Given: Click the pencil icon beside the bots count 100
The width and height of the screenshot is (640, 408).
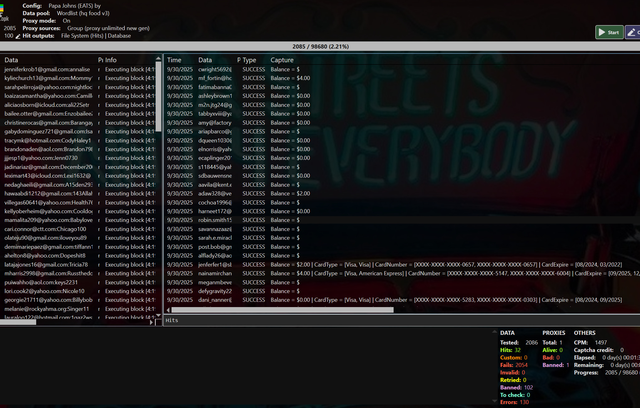Looking at the screenshot, I should (18, 36).
